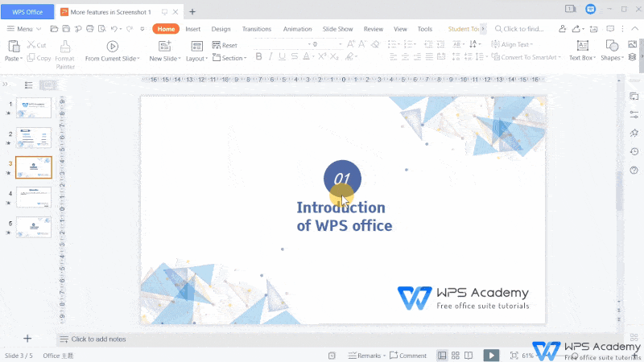The image size is (644, 362).
Task: Switch to the Transitions tab
Action: (257, 29)
